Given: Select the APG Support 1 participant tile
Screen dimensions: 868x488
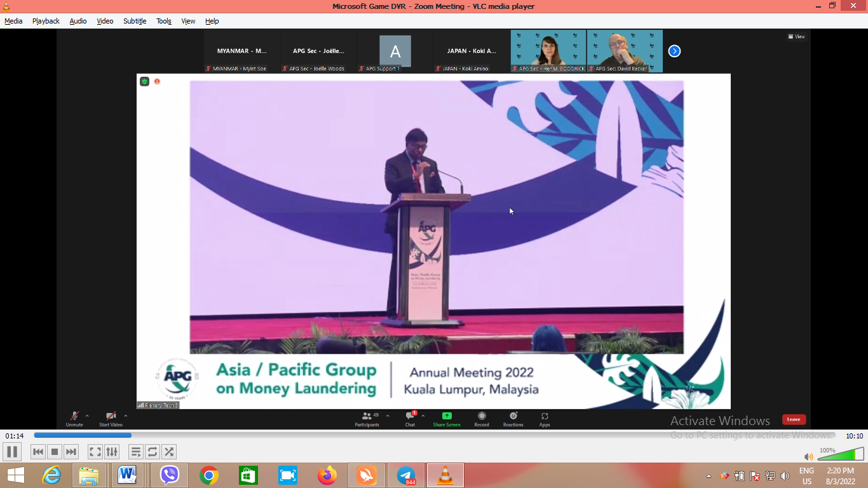Looking at the screenshot, I should point(395,51).
